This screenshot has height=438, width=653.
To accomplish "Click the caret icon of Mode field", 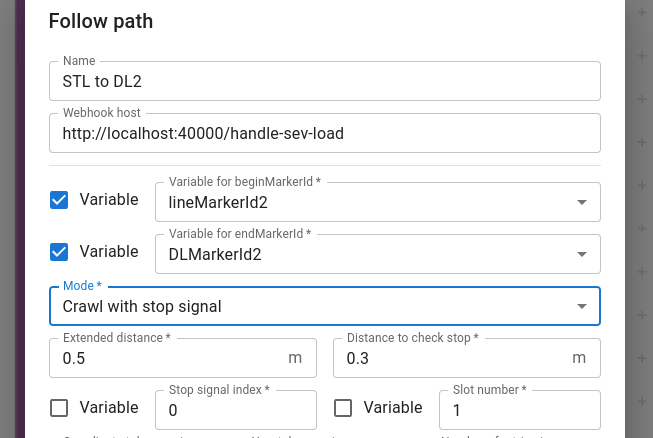I will (582, 306).
